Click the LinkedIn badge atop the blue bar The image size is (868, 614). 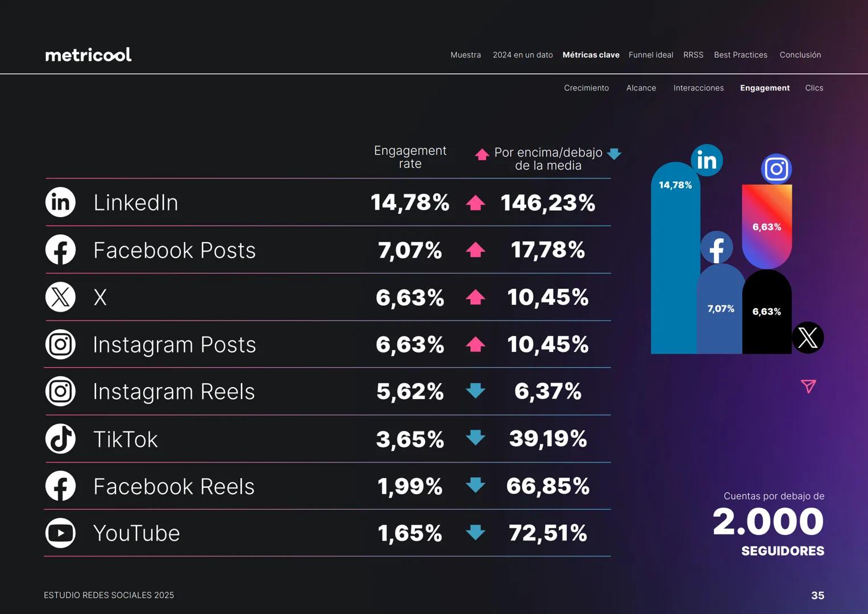click(x=707, y=160)
